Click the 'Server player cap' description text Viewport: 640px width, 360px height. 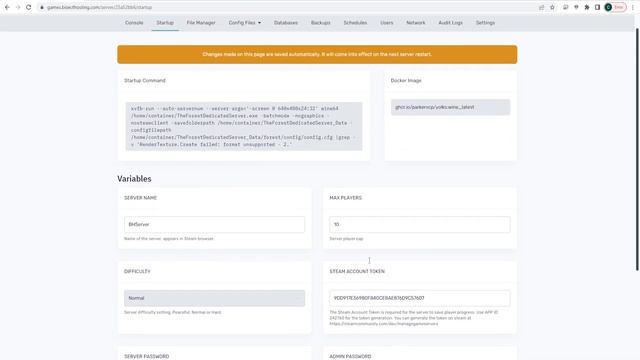(346, 238)
